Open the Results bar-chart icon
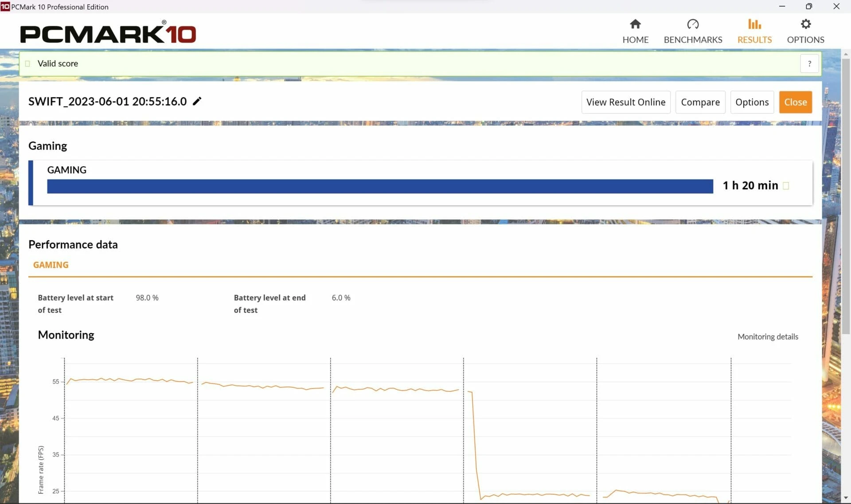The height and width of the screenshot is (504, 851). 754,24
